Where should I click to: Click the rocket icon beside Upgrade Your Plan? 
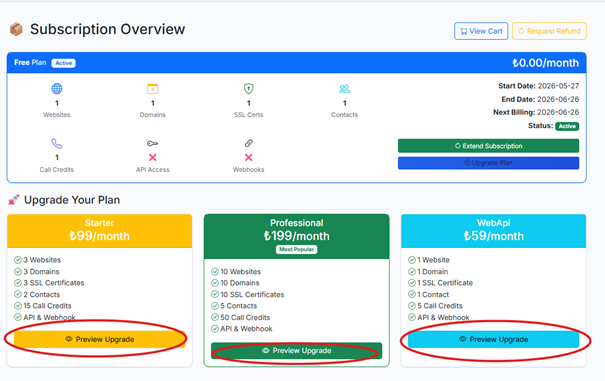[x=14, y=200]
